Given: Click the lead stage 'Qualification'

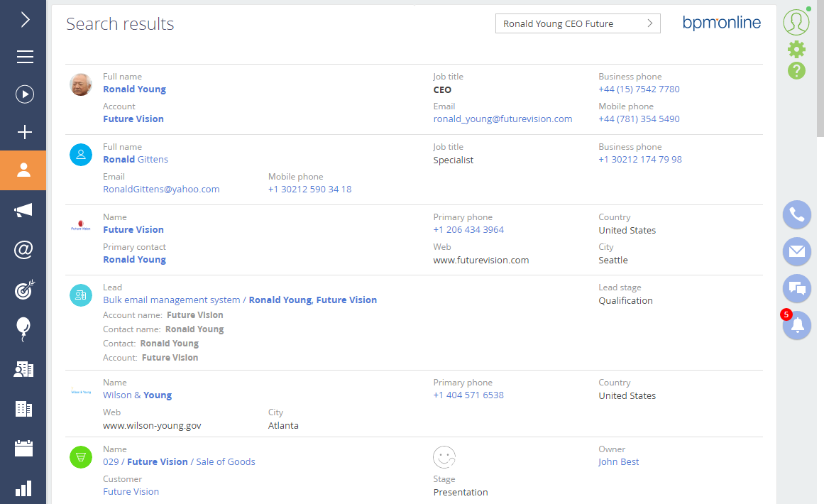Looking at the screenshot, I should (626, 300).
